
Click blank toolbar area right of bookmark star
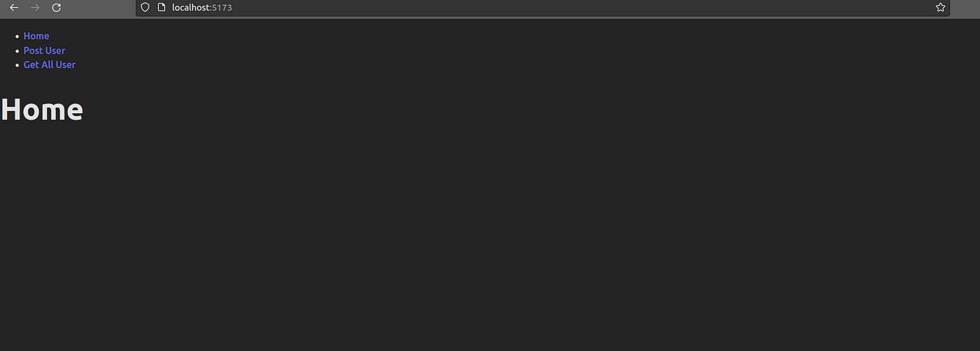tap(965, 8)
